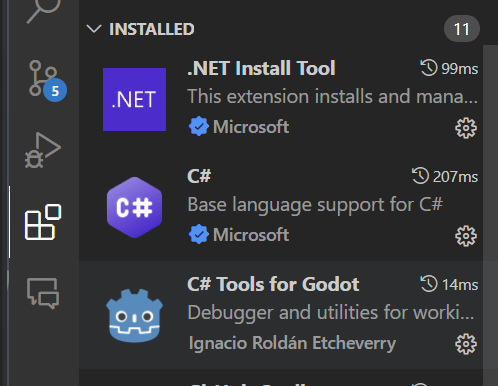Click the C# Tools for Godot gear
Image resolution: width=498 pixels, height=386 pixels.
click(x=466, y=344)
